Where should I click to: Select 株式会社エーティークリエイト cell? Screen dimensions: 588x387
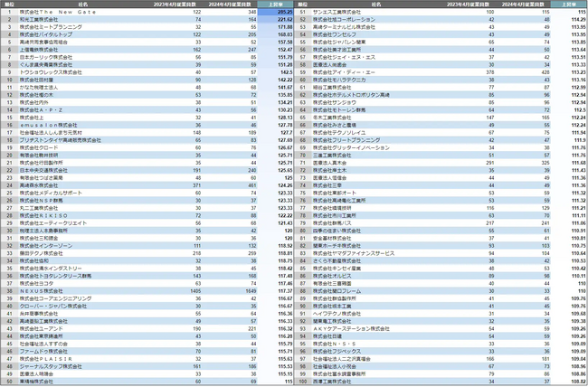coord(53,222)
